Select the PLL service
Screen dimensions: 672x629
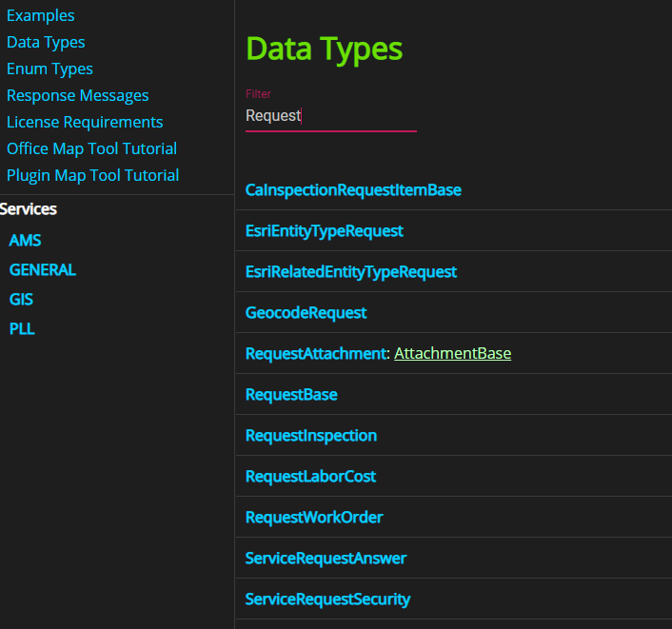click(x=22, y=329)
